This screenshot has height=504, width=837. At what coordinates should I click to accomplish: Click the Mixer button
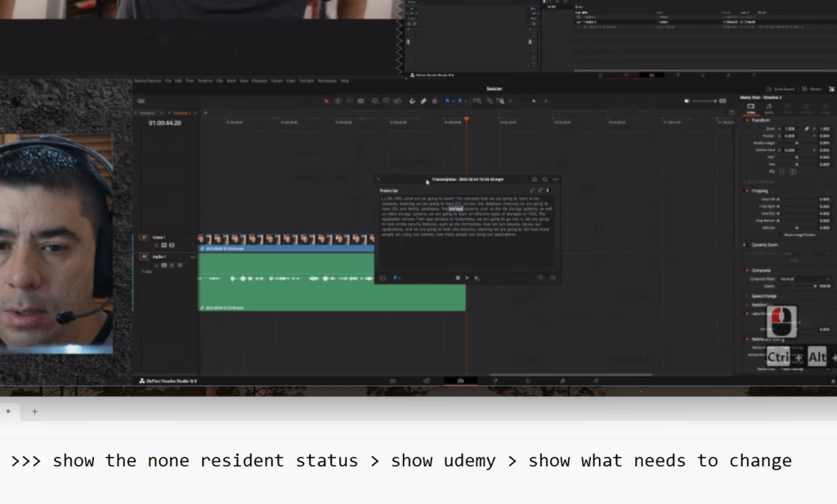point(812,89)
